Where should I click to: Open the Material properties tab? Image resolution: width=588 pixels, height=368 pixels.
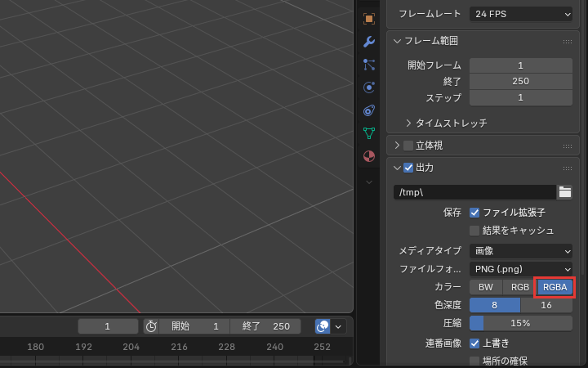[x=369, y=156]
